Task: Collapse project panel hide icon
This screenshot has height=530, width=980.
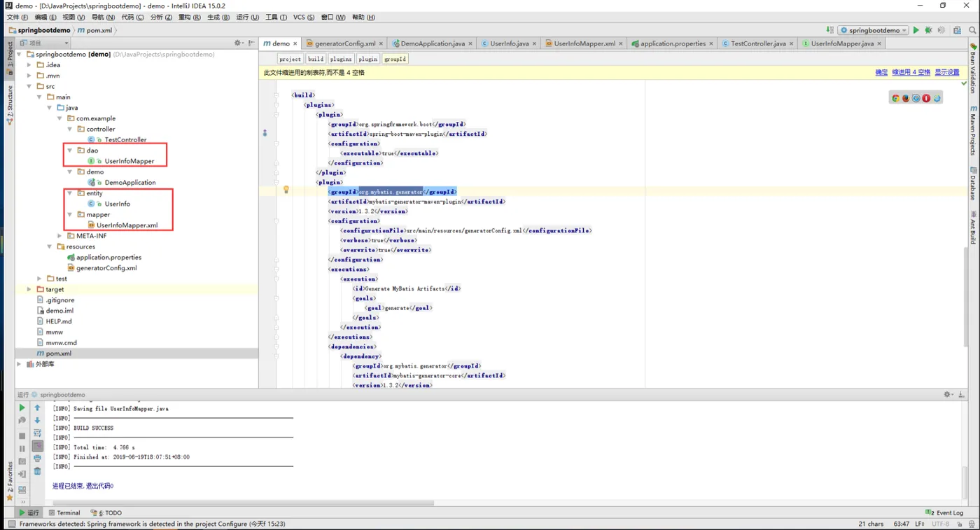Action: pyautogui.click(x=251, y=43)
